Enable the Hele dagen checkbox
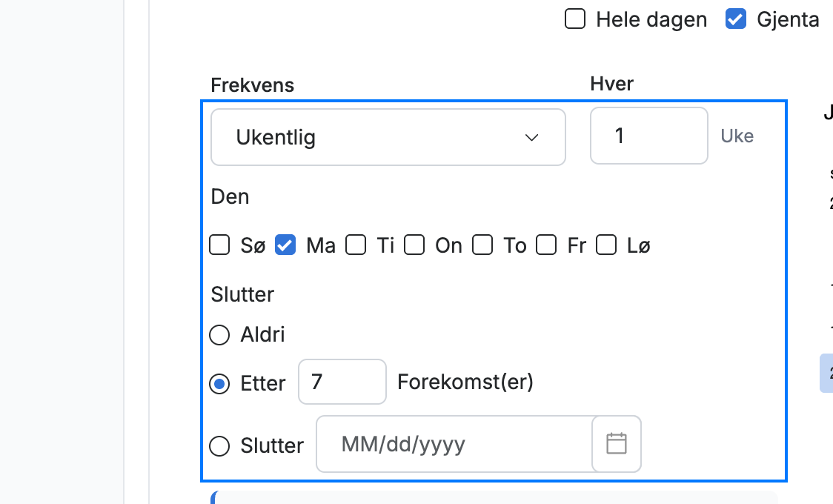This screenshot has width=833, height=504. pos(575,19)
